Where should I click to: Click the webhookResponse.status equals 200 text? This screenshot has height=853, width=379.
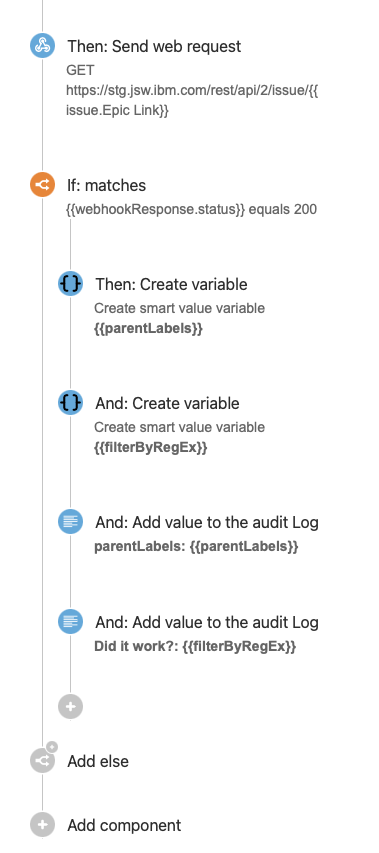191,209
